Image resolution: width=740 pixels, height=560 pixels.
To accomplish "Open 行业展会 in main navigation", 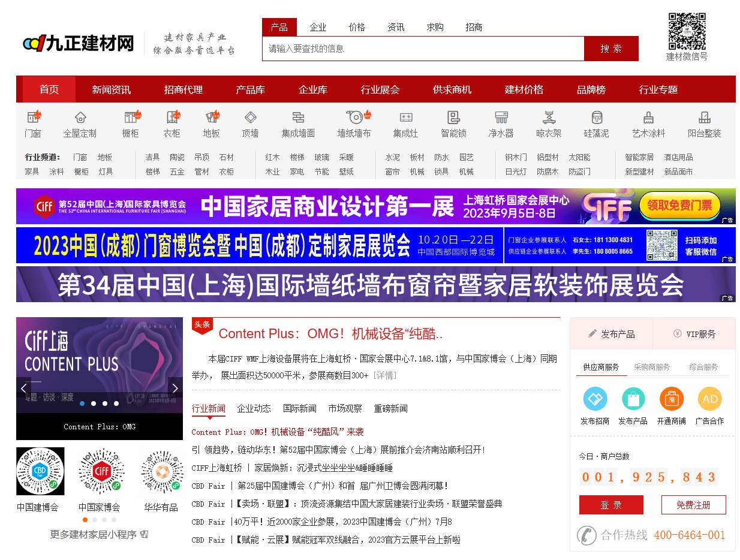I will [x=380, y=89].
